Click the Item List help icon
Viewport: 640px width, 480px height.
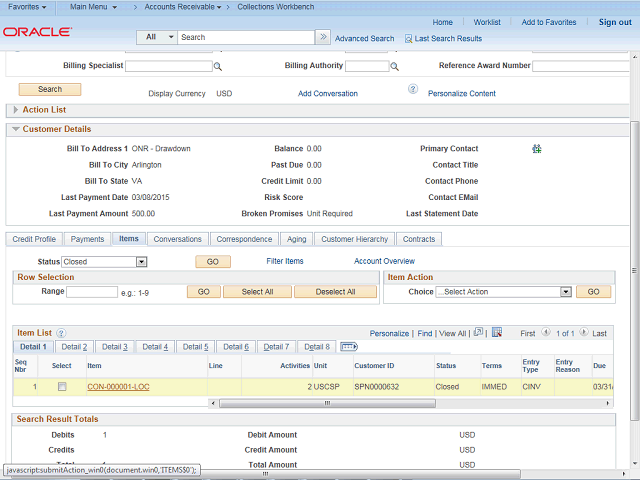click(x=61, y=332)
